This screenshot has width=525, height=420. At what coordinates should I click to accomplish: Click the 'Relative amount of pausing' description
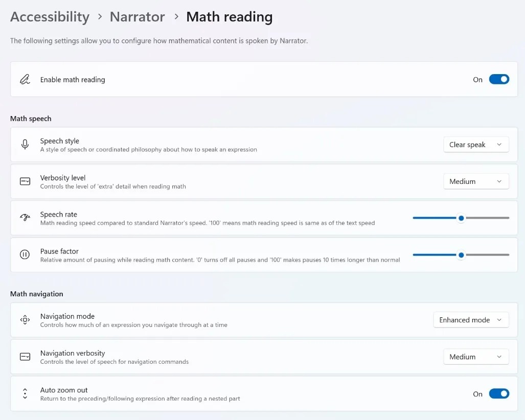pyautogui.click(x=220, y=260)
